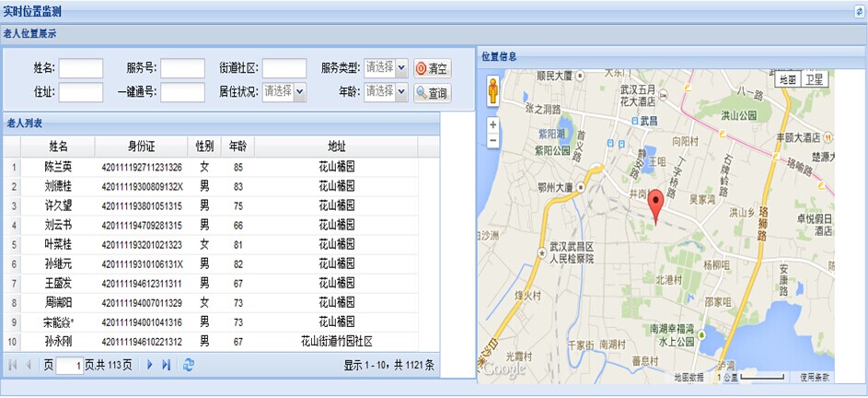The height and width of the screenshot is (398, 868).
Task: Click the street view pegman icon
Action: (x=492, y=90)
